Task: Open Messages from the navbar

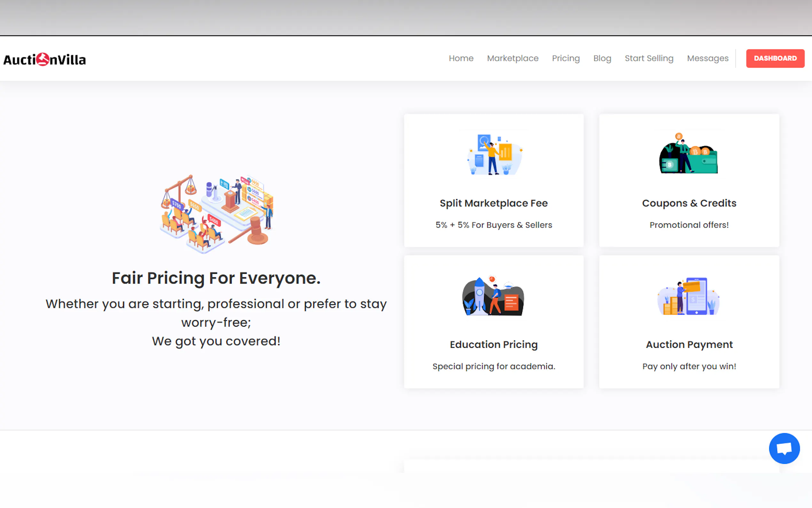Action: [x=707, y=59]
